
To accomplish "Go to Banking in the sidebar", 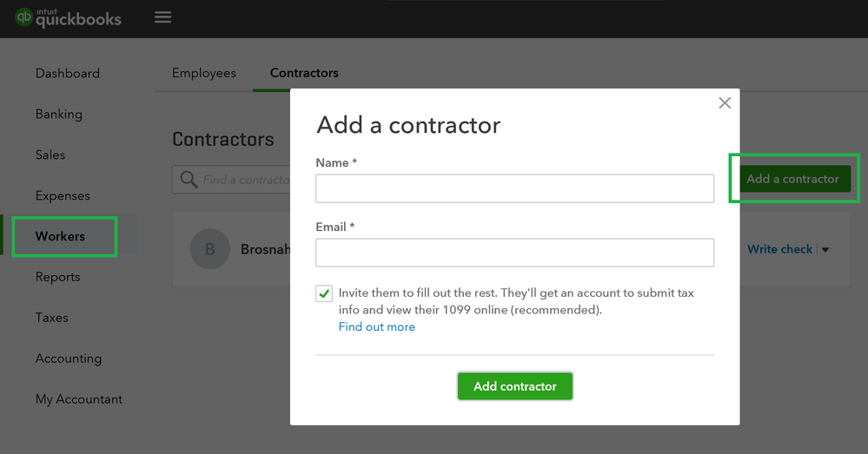I will pyautogui.click(x=59, y=115).
